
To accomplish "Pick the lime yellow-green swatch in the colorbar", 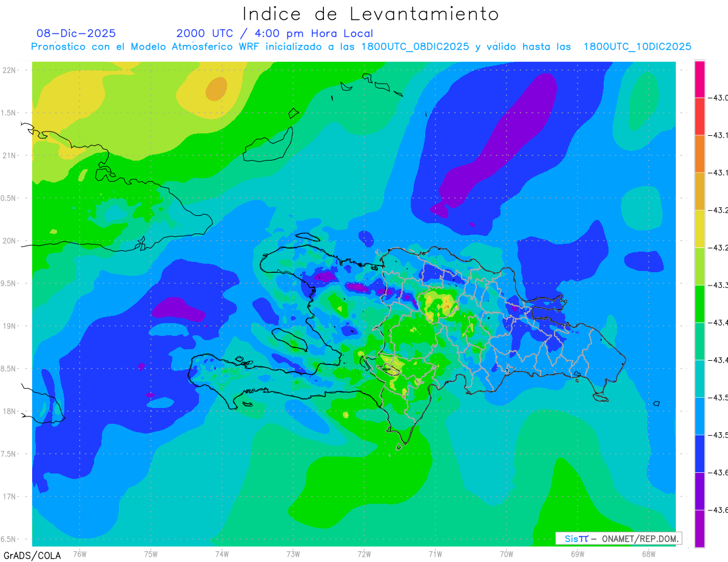I will click(x=699, y=266).
